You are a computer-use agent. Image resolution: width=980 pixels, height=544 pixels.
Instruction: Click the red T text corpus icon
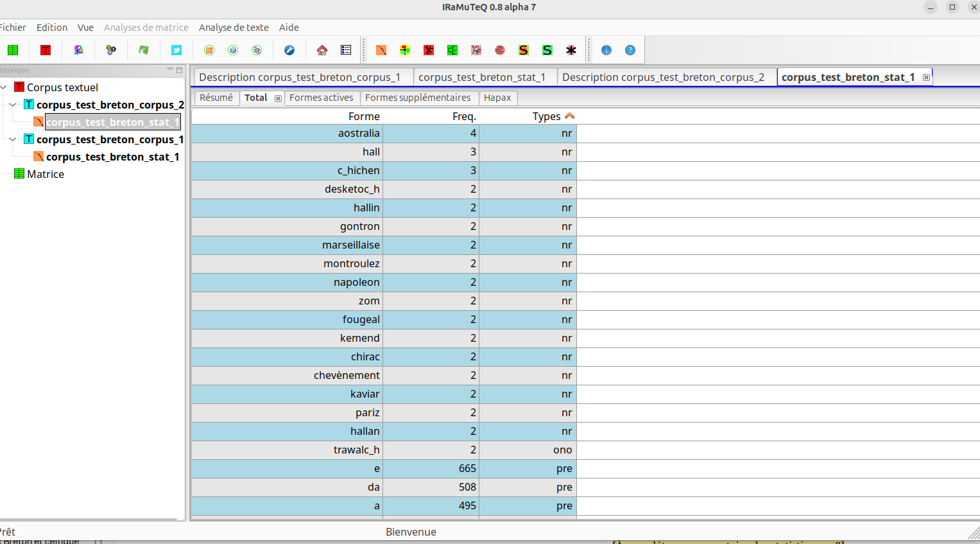[x=46, y=50]
